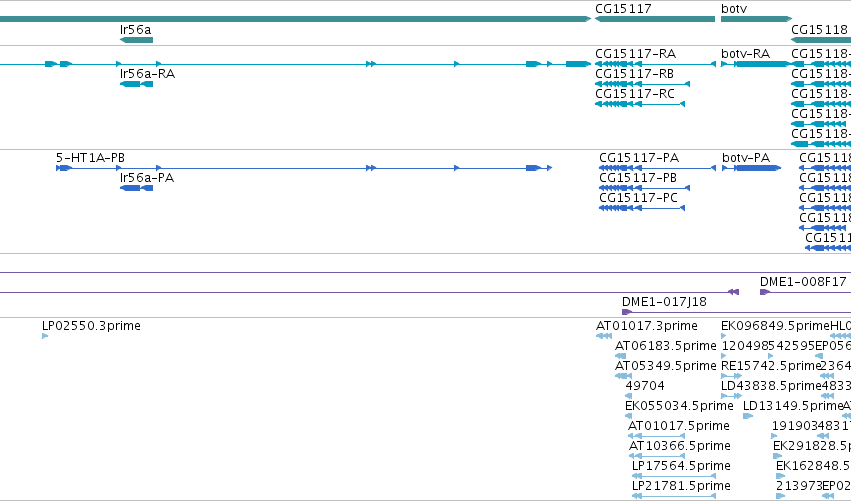Click the DME1-008F17 clone label
This screenshot has height=501, width=851.
803,282
